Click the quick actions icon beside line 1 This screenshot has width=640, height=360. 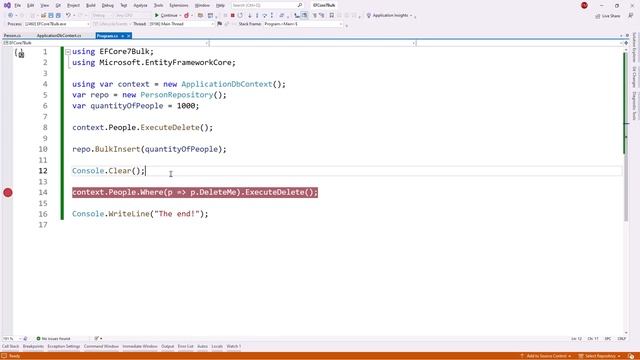point(19,53)
